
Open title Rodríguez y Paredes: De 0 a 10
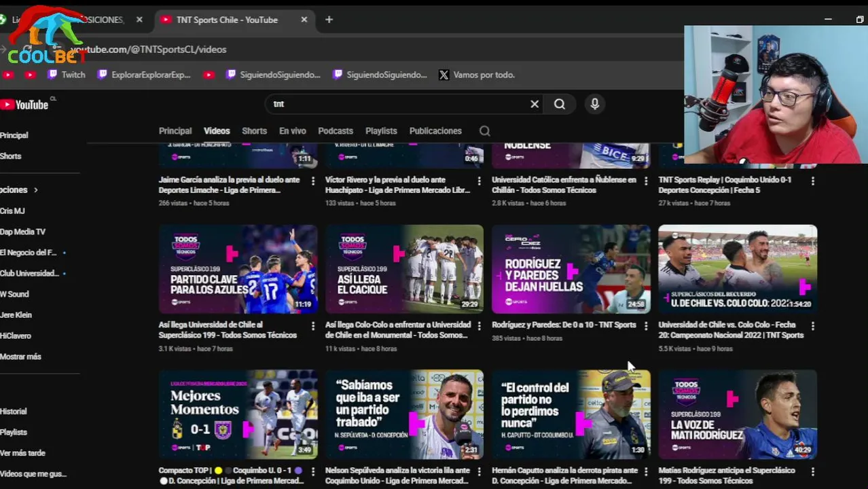tap(564, 325)
